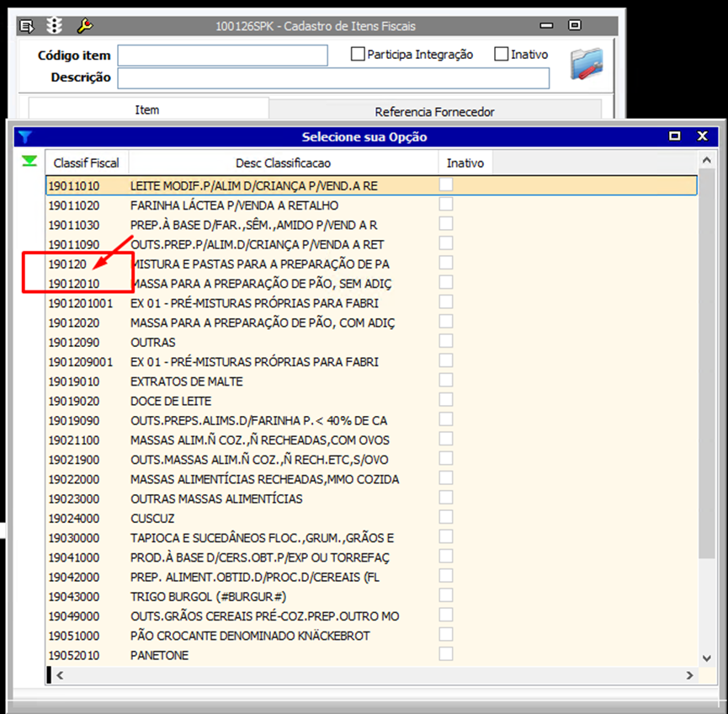The width and height of the screenshot is (728, 714).
Task: Click the Código item input field
Action: (222, 56)
